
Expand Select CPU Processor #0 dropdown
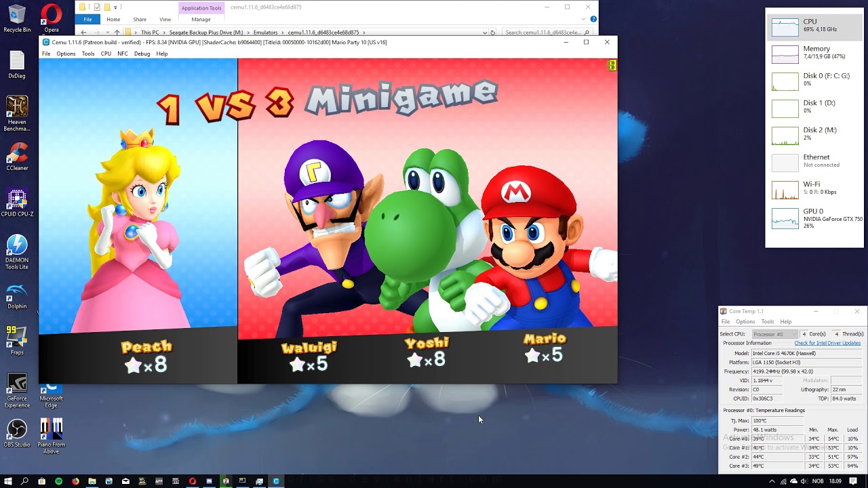click(x=775, y=334)
